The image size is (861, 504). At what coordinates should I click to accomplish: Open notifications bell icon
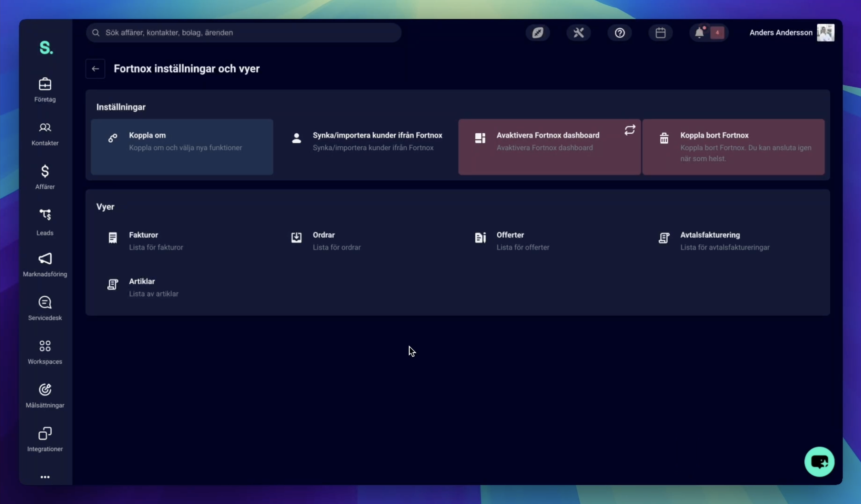pos(699,33)
